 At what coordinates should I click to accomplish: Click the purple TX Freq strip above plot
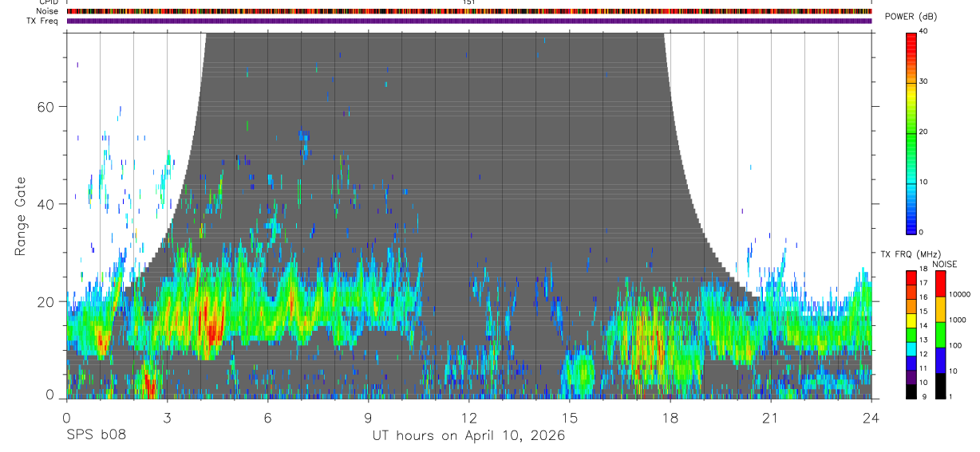469,21
